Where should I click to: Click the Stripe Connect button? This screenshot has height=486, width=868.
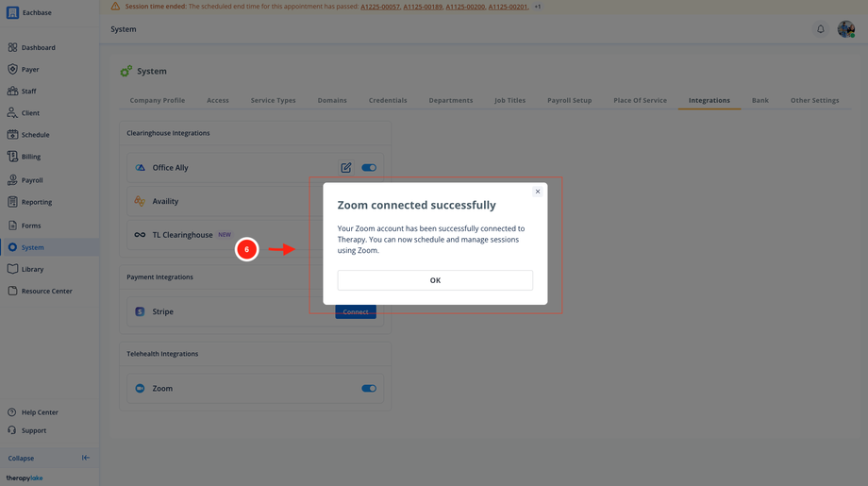click(356, 311)
